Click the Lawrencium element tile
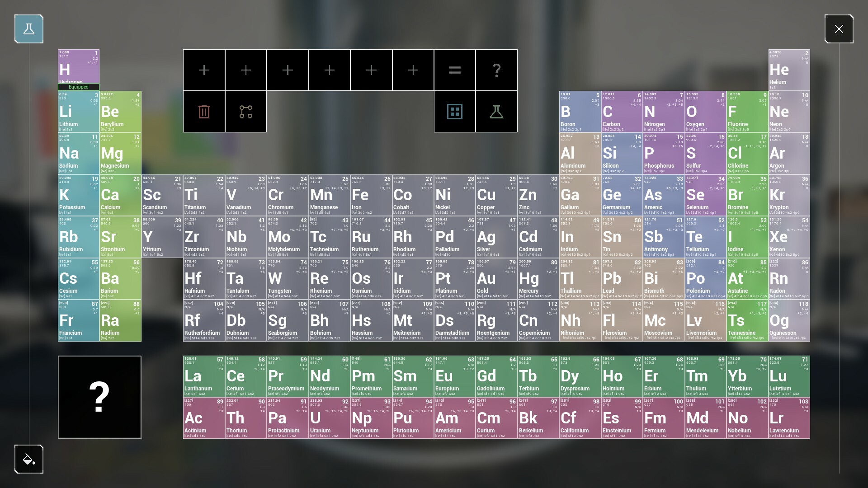The height and width of the screenshot is (488, 868). point(789,418)
